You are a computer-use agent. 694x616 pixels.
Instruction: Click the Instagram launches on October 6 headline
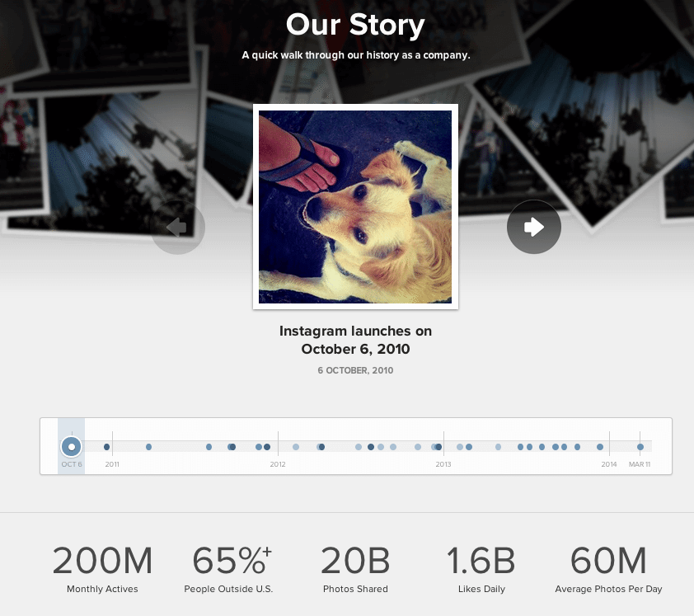355,340
